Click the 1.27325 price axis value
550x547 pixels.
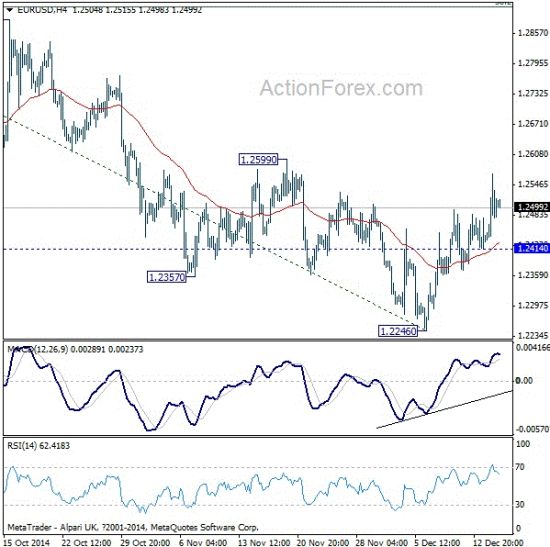pyautogui.click(x=532, y=94)
